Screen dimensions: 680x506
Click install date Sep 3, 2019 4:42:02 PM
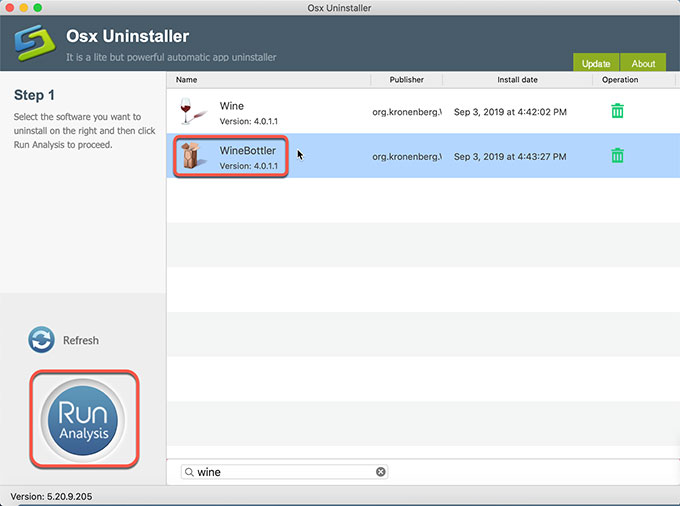[510, 112]
